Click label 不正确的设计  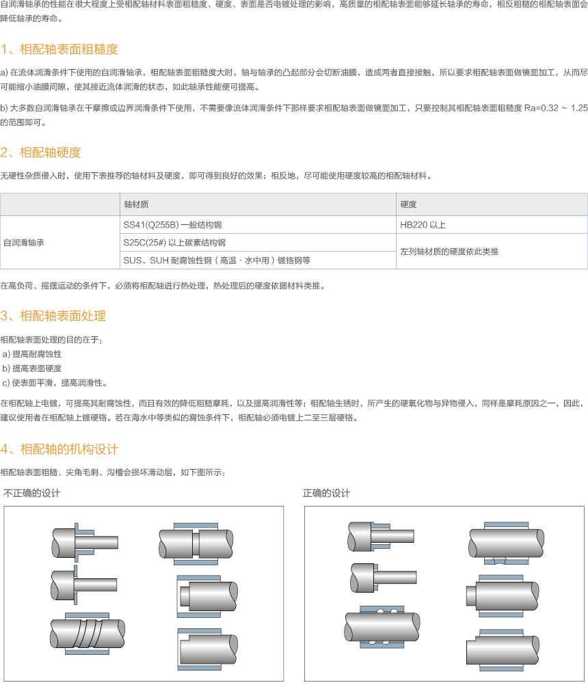pyautogui.click(x=31, y=493)
